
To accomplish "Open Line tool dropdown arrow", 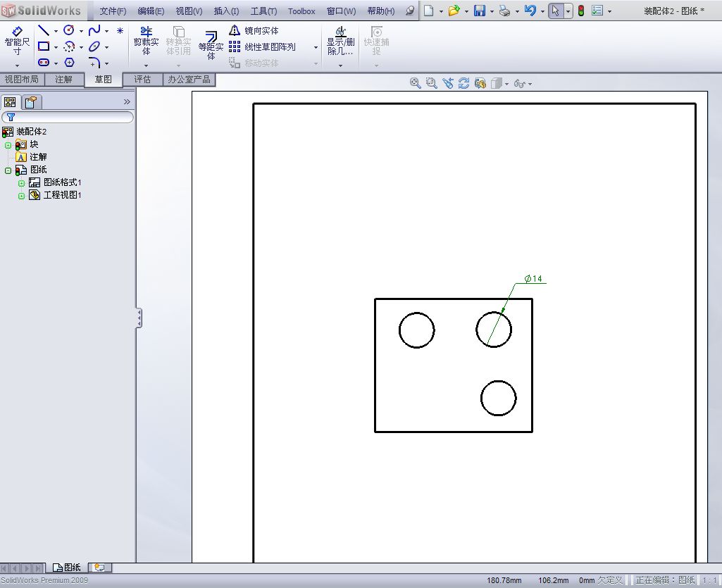I will point(56,31).
